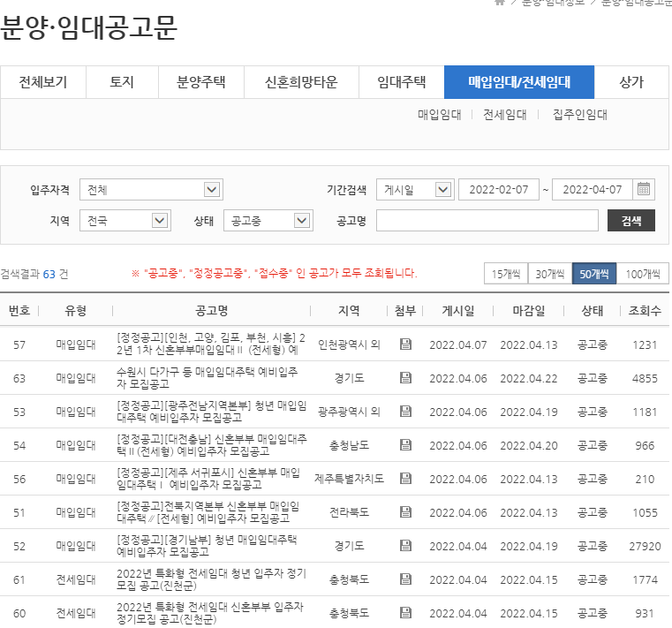The width and height of the screenshot is (672, 628).
Task: Download attachment for announcement number 54
Action: 405,445
